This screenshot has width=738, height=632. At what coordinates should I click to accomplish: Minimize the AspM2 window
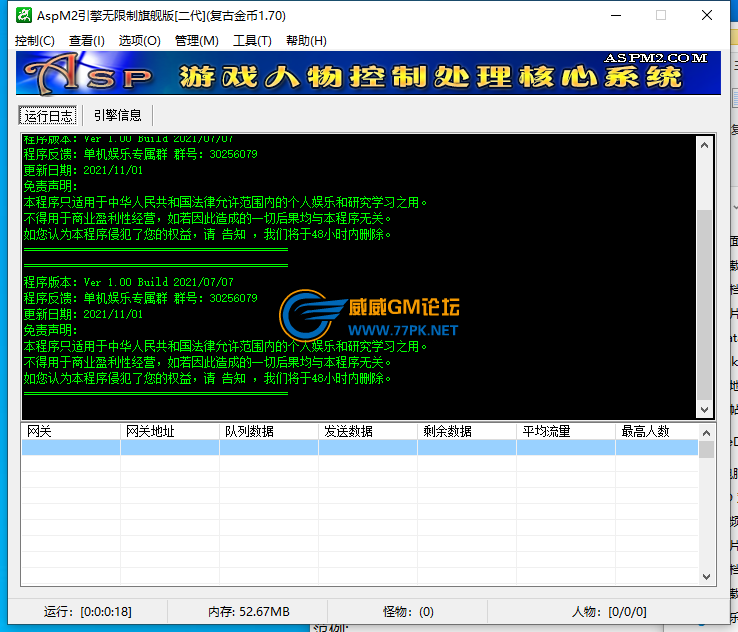pyautogui.click(x=616, y=16)
